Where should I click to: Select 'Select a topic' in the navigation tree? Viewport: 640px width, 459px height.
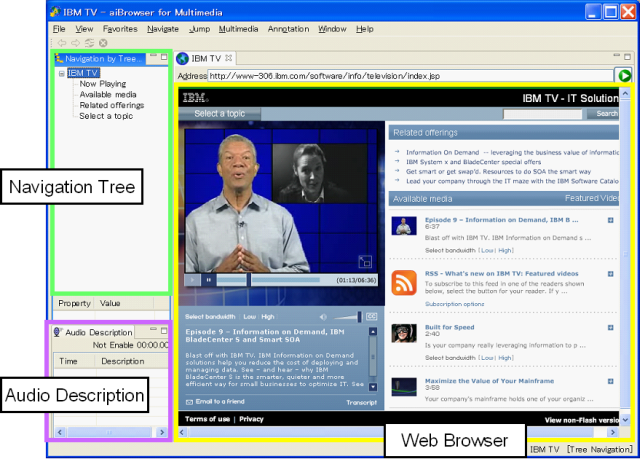[x=106, y=116]
